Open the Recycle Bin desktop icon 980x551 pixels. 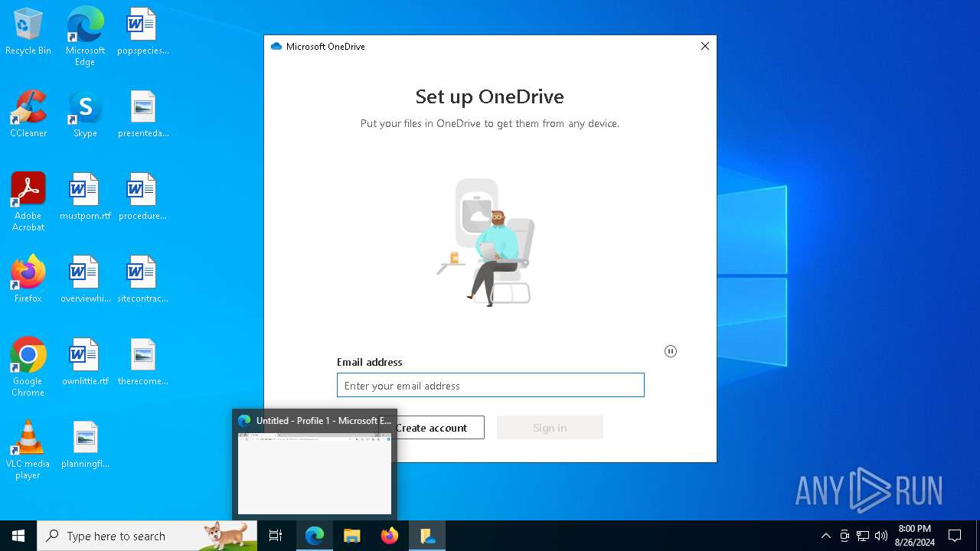(28, 32)
